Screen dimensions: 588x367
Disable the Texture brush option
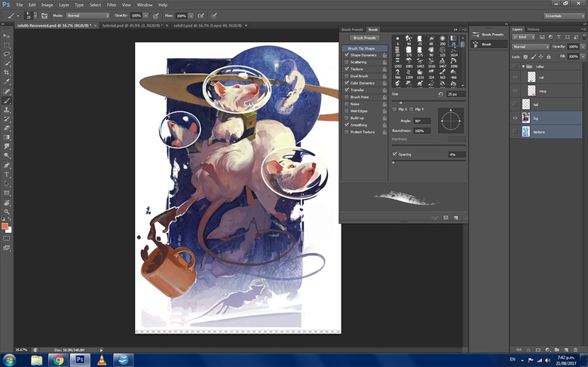click(347, 69)
